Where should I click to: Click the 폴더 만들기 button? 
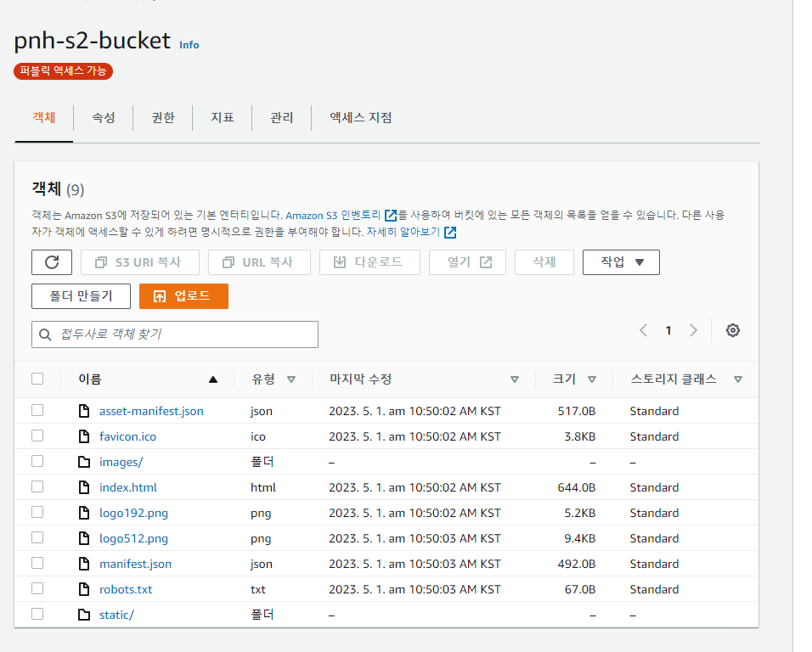pyautogui.click(x=81, y=296)
